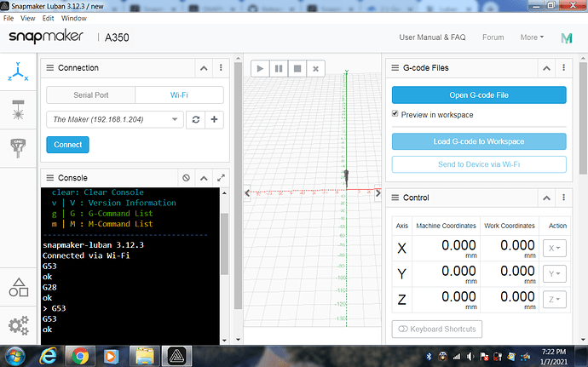Switch to the Serial Port tab
Screen dimensions: 588x367
(90, 95)
